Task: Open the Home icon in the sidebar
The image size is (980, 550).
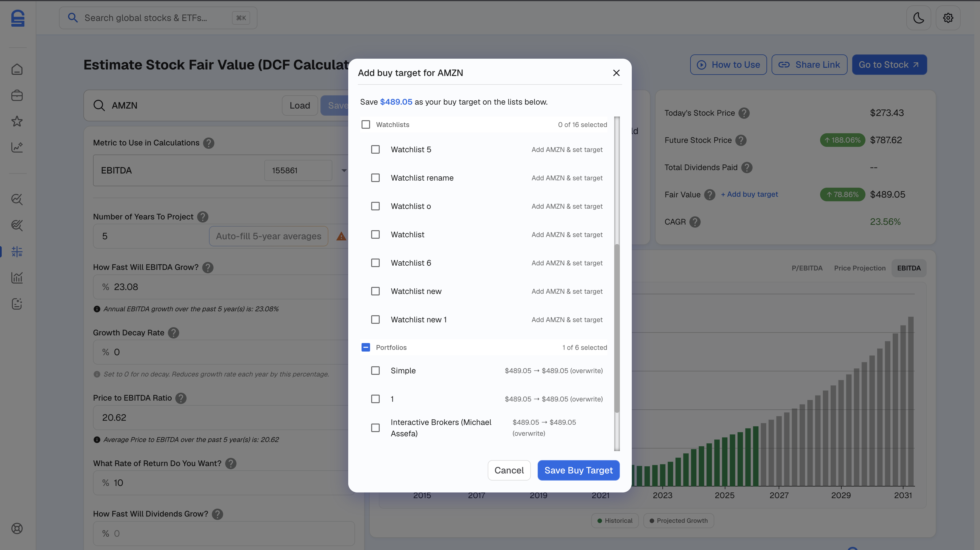Action: [17, 69]
